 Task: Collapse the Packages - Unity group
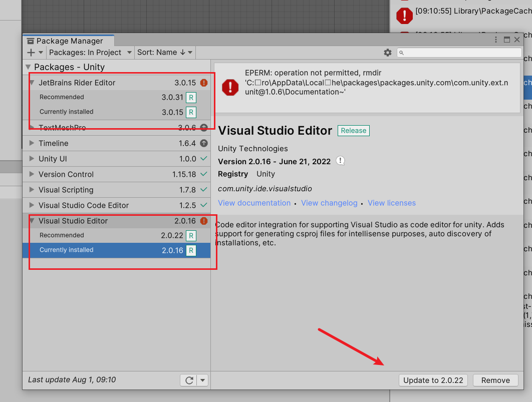pyautogui.click(x=28, y=67)
